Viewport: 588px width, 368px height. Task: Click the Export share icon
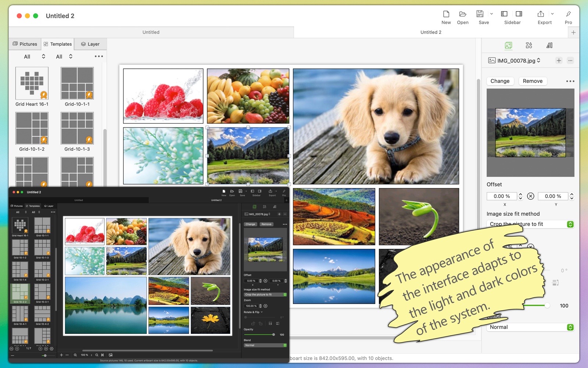coord(541,14)
